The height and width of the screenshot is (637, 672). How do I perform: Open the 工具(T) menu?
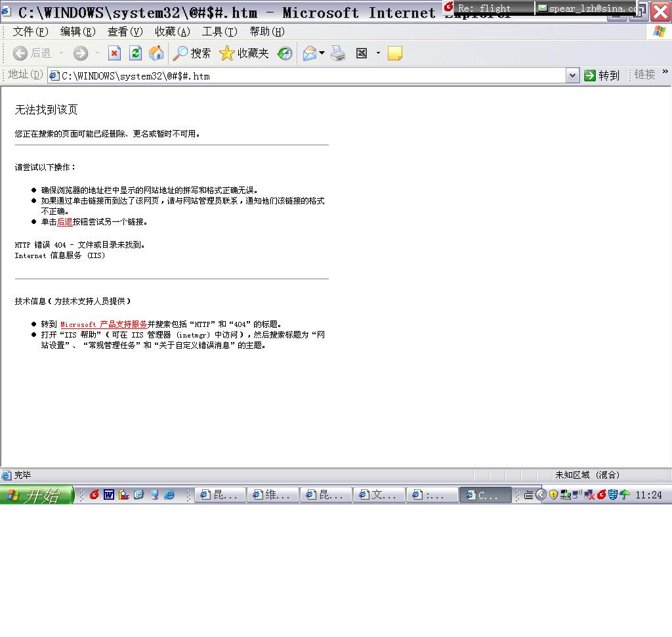coord(219,32)
